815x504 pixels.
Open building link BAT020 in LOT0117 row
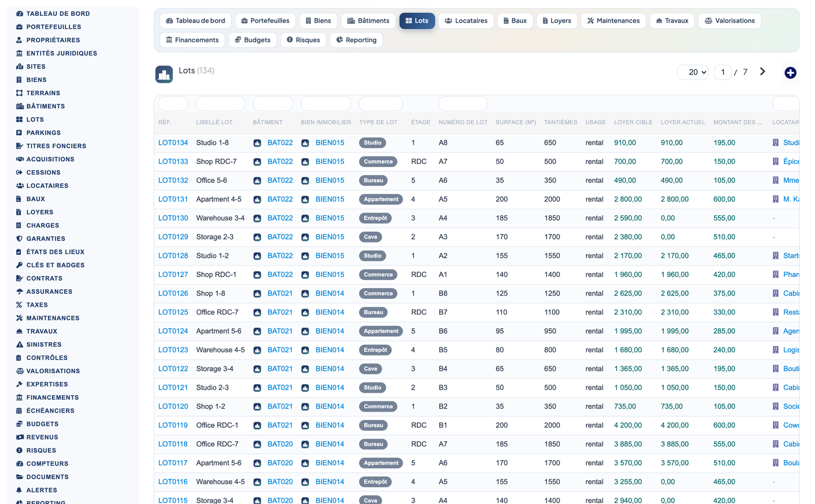[280, 463]
